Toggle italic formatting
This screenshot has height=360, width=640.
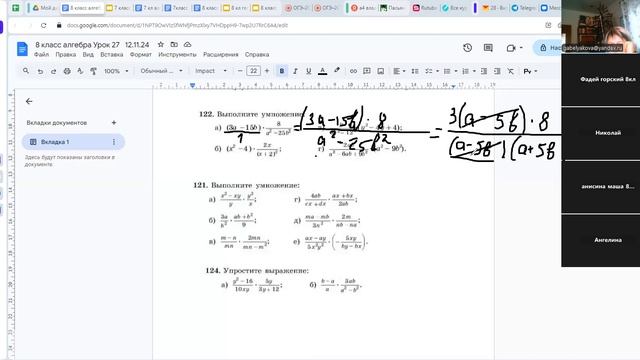[x=295, y=71]
